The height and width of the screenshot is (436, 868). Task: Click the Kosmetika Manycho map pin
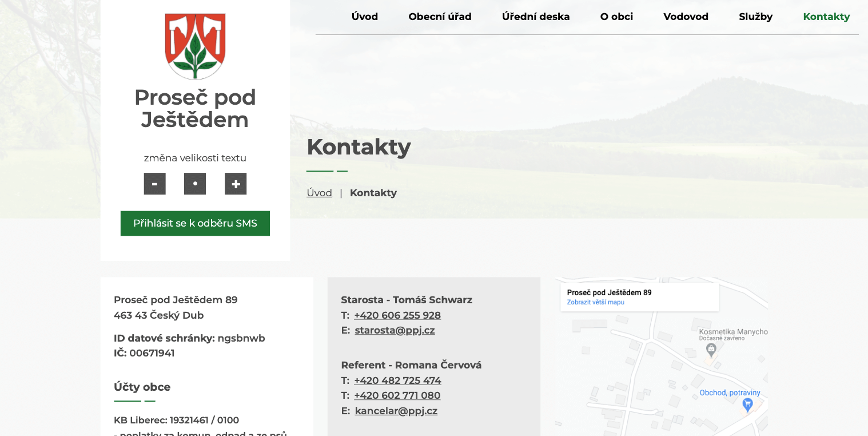tap(711, 349)
